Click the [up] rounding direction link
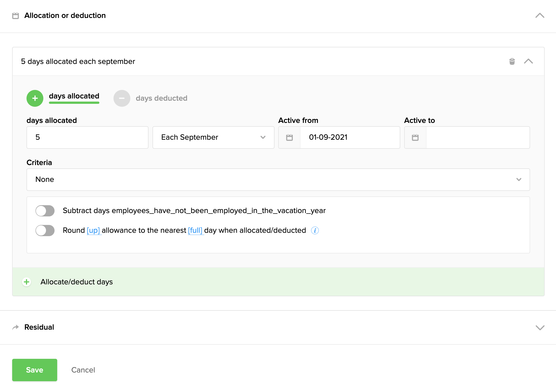The height and width of the screenshot is (392, 556). point(93,230)
